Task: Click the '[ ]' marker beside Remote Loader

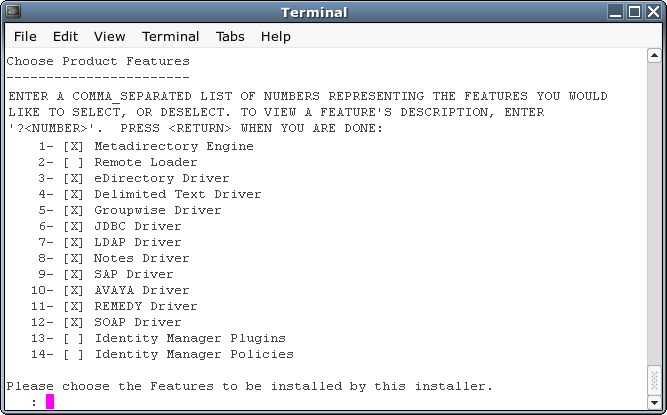Action: 73,162
